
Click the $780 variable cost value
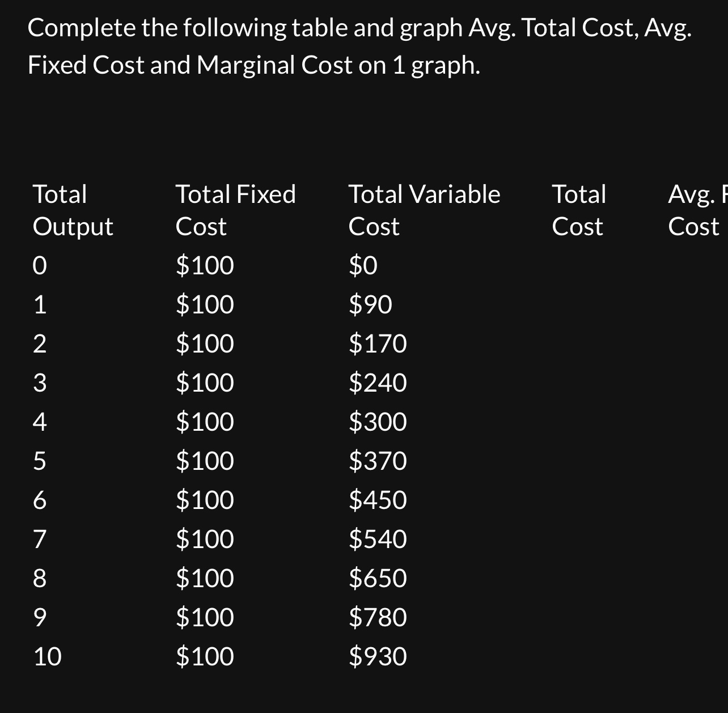[x=378, y=617]
